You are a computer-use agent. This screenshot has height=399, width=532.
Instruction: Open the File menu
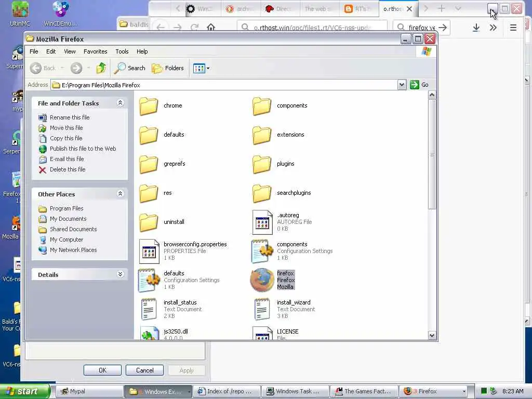[34, 51]
